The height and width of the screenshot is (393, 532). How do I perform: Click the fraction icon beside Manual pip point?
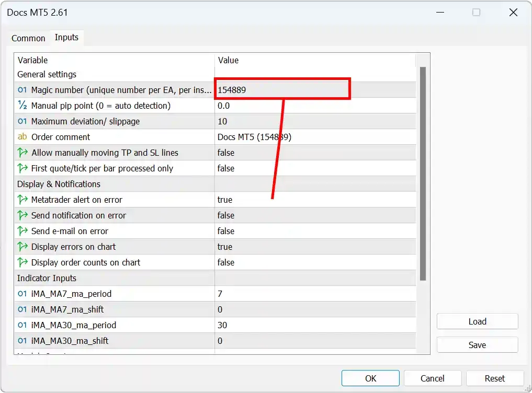coord(22,106)
